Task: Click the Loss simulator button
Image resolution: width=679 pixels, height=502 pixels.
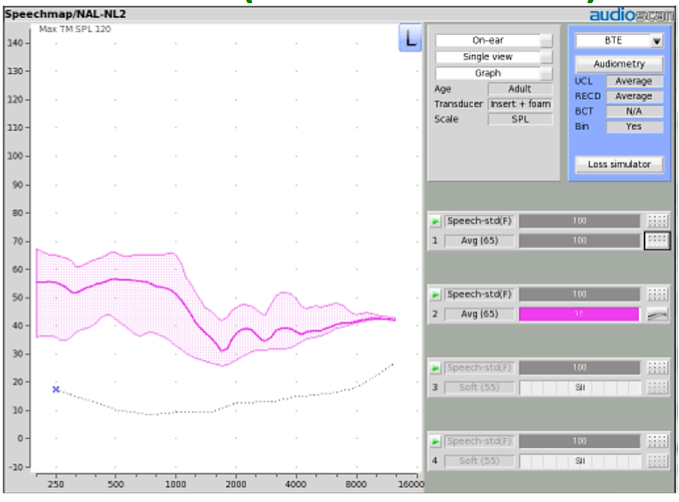Action: 619,165
